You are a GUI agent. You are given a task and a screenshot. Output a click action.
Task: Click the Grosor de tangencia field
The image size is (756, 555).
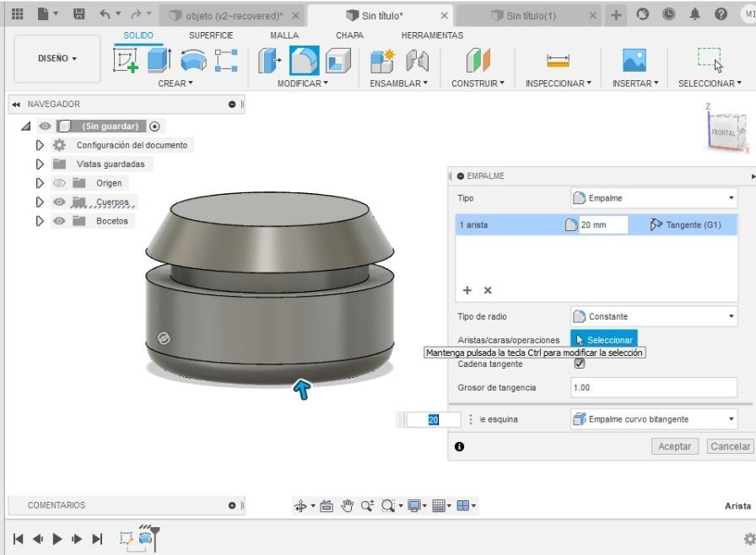coord(654,387)
